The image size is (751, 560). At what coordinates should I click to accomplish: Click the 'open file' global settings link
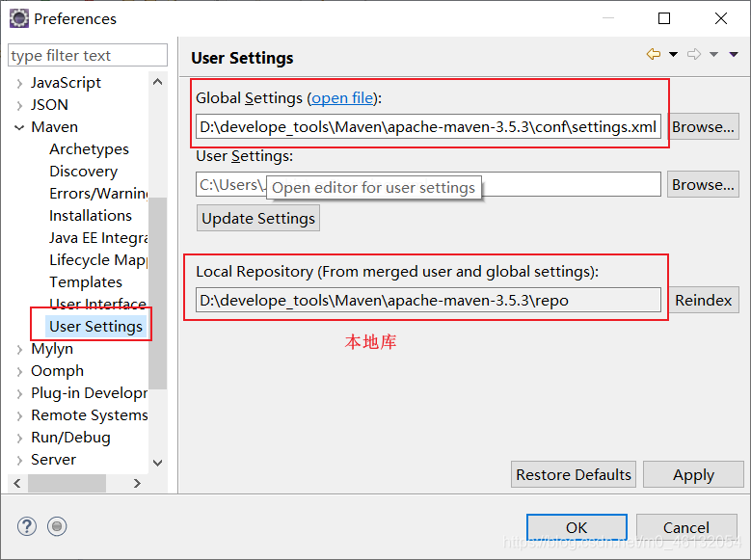coord(342,97)
